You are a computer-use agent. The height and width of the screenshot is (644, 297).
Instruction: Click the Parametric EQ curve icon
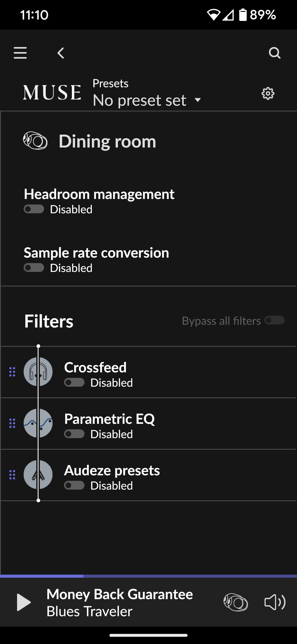(38, 423)
